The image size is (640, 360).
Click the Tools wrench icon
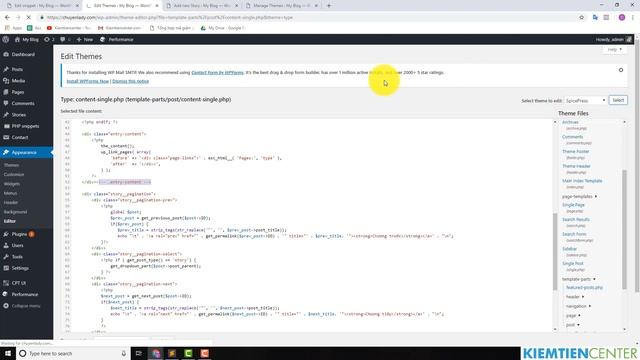pyautogui.click(x=6, y=257)
